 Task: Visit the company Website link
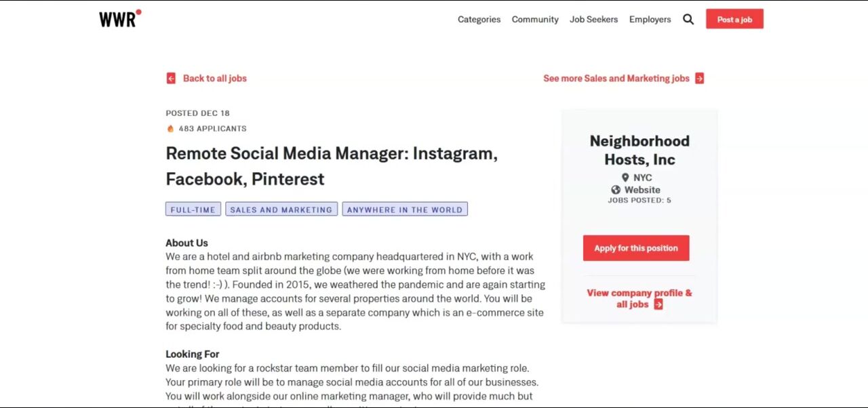click(x=642, y=190)
